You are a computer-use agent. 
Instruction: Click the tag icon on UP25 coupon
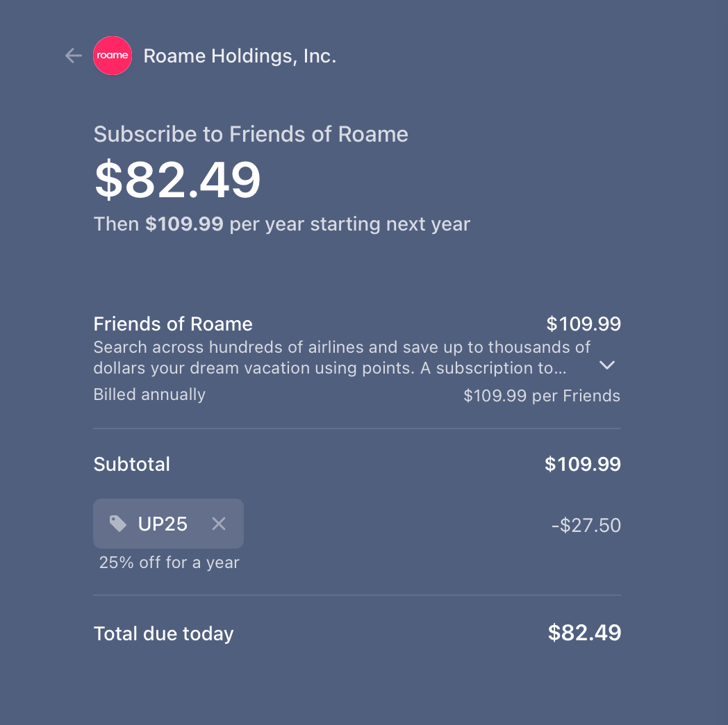(x=118, y=524)
